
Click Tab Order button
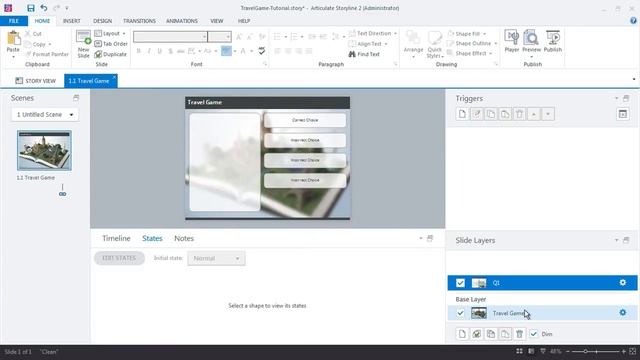tap(111, 44)
